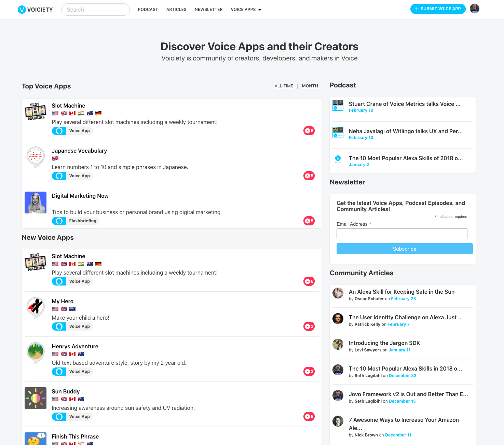Viewport: 504px width, 445px height.
Task: Open Articles in the navigation bar
Action: [176, 10]
